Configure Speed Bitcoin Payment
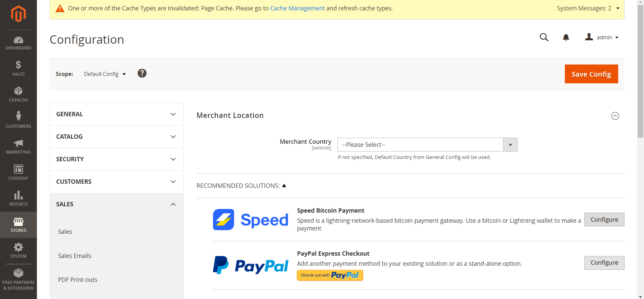 pos(604,220)
